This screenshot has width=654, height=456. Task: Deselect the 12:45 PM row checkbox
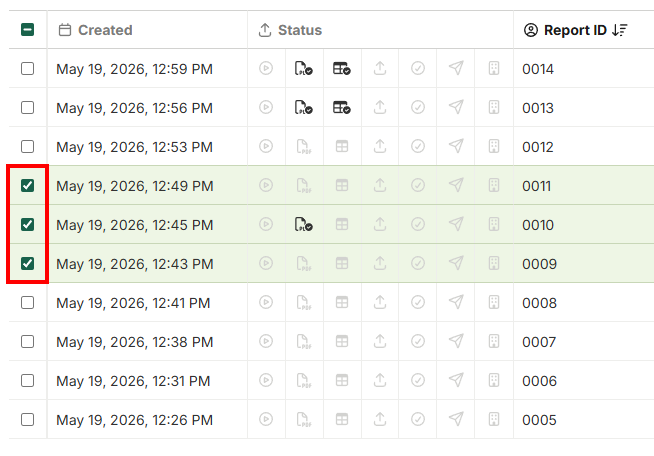[28, 224]
